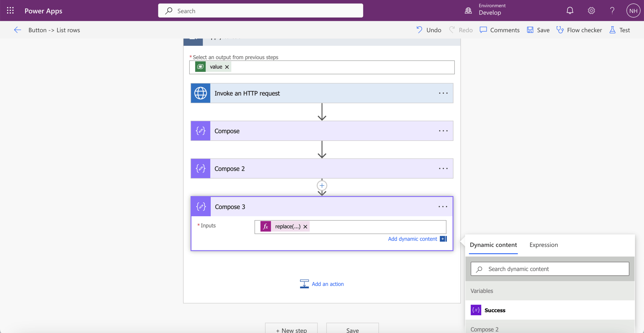Click the insert step plus circle icon
The width and height of the screenshot is (644, 333).
pos(322,186)
